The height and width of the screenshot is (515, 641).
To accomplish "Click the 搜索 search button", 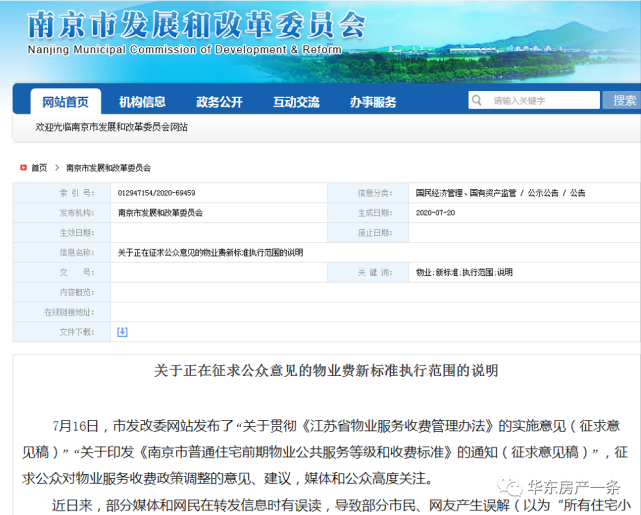I will (x=624, y=100).
